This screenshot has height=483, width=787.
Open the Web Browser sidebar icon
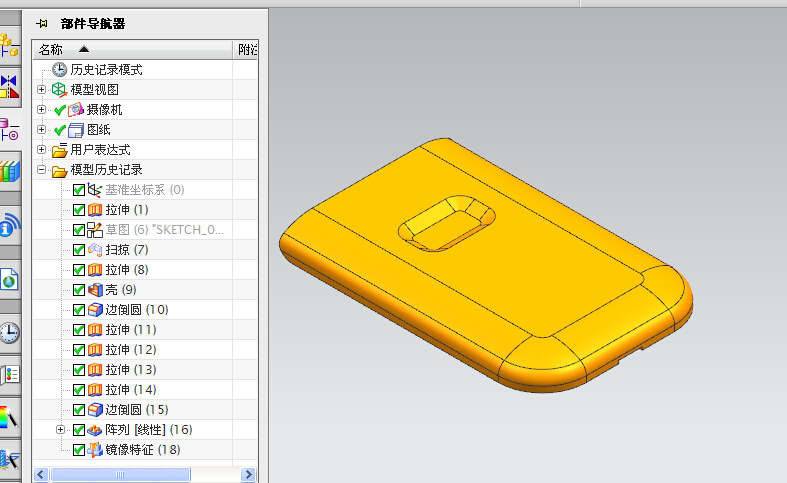[9, 280]
